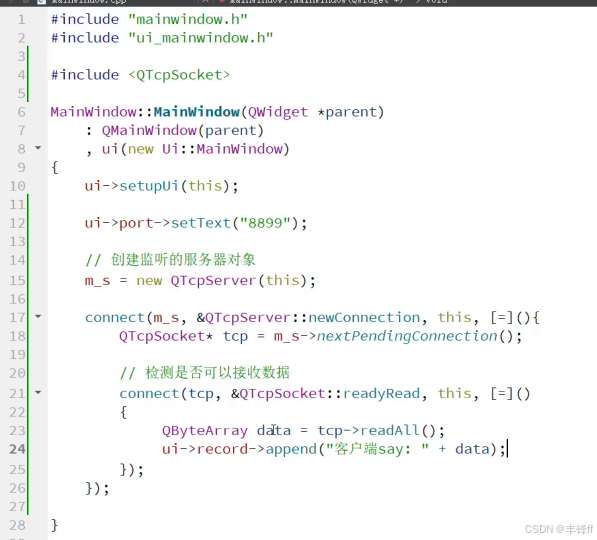
Task: Select line number 1 in the gutter
Action: (x=21, y=19)
